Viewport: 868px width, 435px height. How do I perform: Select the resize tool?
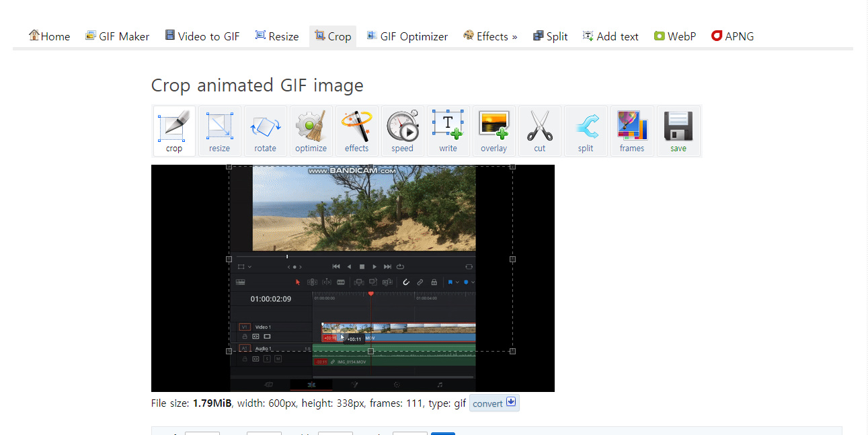pyautogui.click(x=220, y=131)
